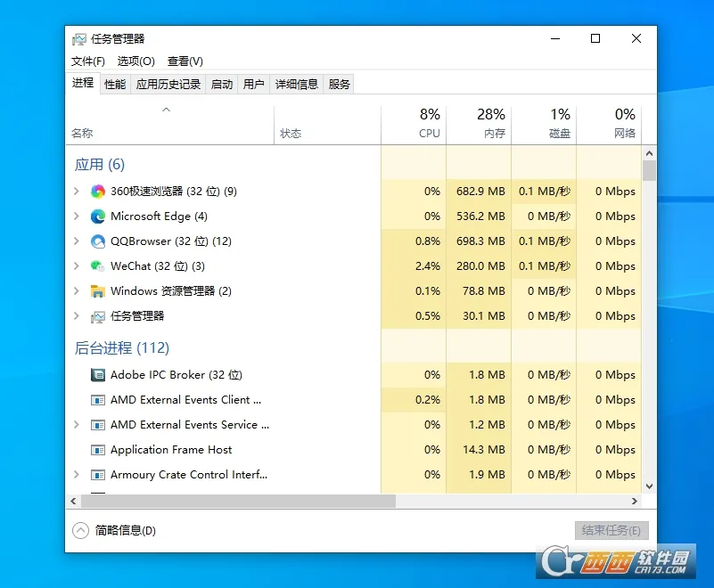Click the Adobe IPC Broker icon
This screenshot has height=588, width=714.
pos(98,375)
